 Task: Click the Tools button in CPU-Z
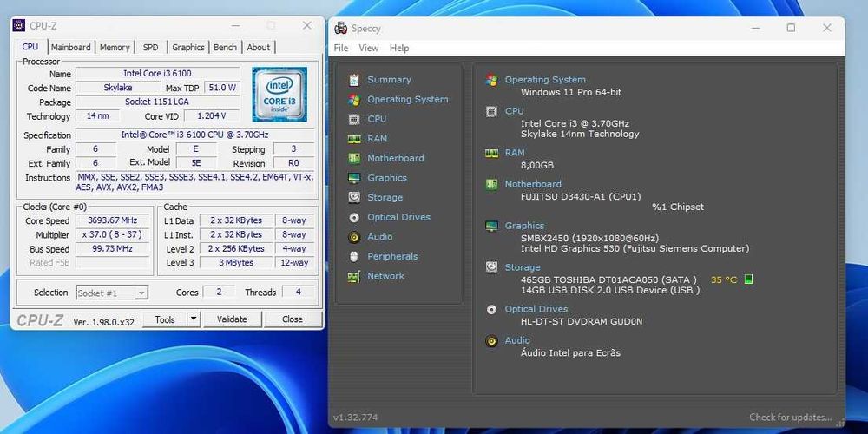pyautogui.click(x=165, y=319)
